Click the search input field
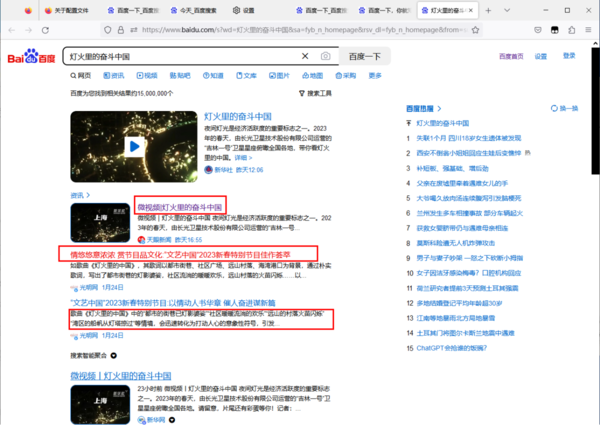600x425 pixels. (x=180, y=57)
